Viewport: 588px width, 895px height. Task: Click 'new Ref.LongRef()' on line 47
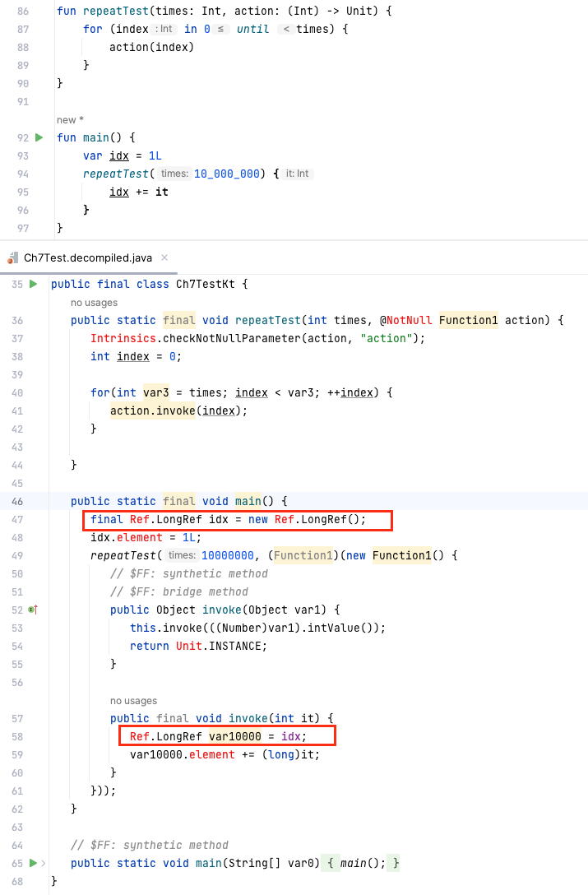pyautogui.click(x=303, y=519)
